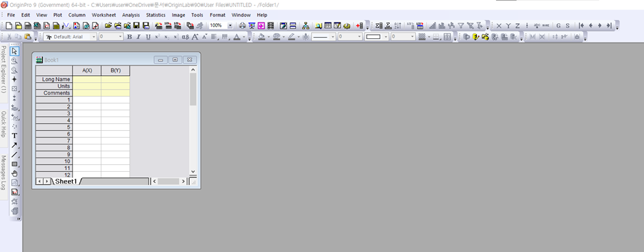644x252 pixels.
Task: Open the zoom 100% dropdown
Action: (x=230, y=25)
